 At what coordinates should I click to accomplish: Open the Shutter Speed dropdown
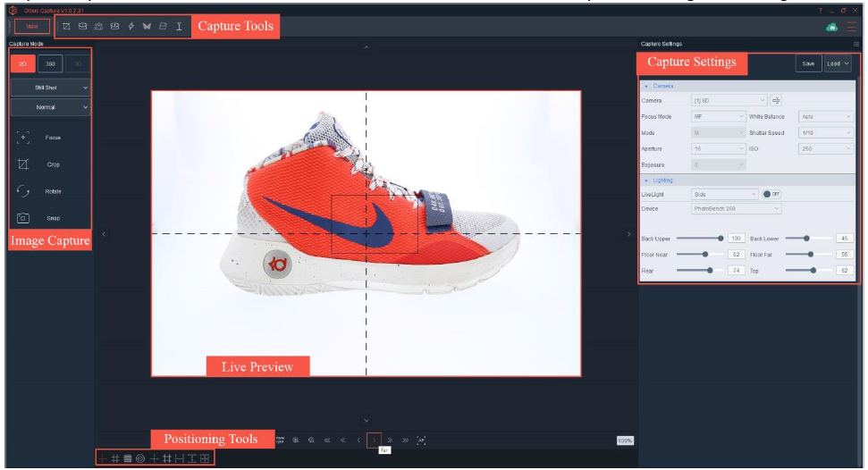(x=825, y=133)
